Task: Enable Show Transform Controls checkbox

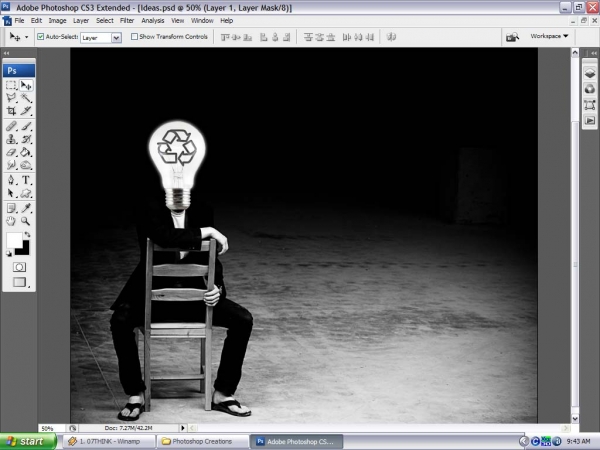Action: (x=134, y=37)
